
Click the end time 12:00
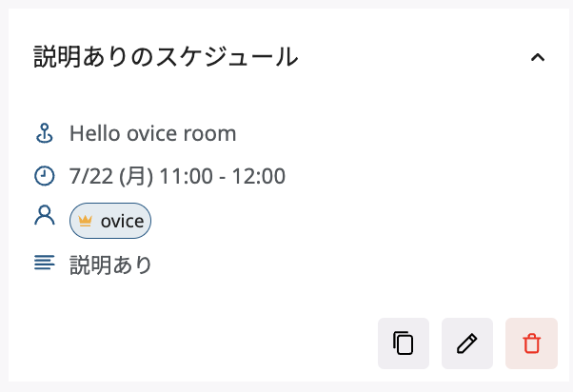(x=259, y=176)
